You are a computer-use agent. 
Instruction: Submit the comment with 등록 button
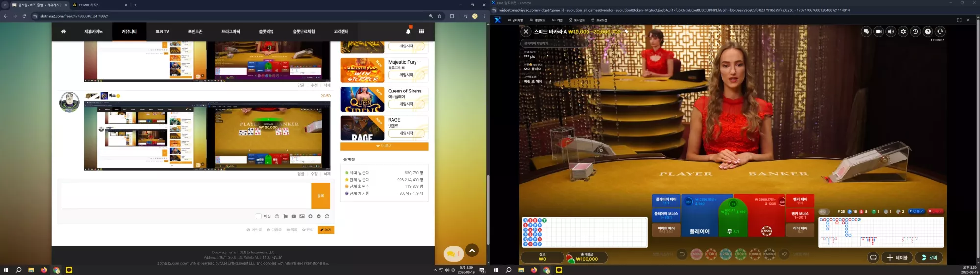point(320,196)
